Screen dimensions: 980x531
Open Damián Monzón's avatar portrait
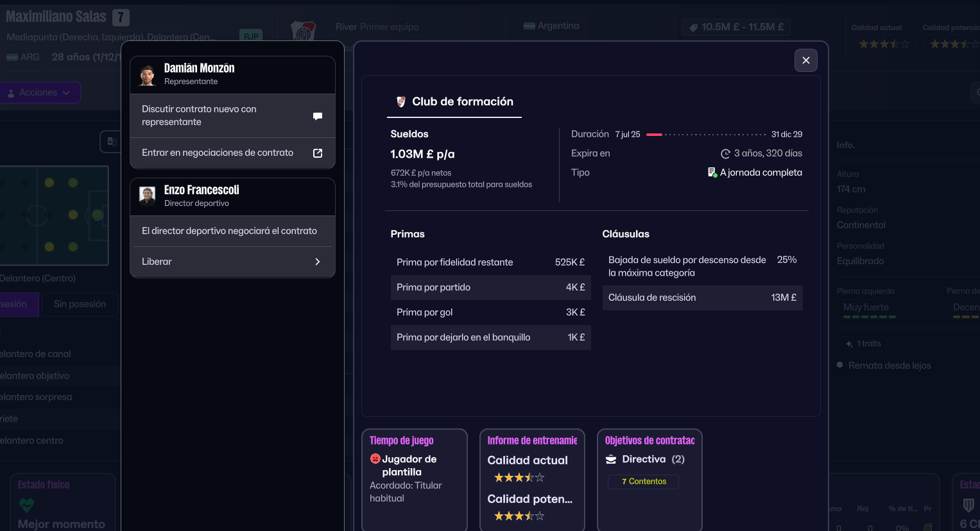(148, 74)
